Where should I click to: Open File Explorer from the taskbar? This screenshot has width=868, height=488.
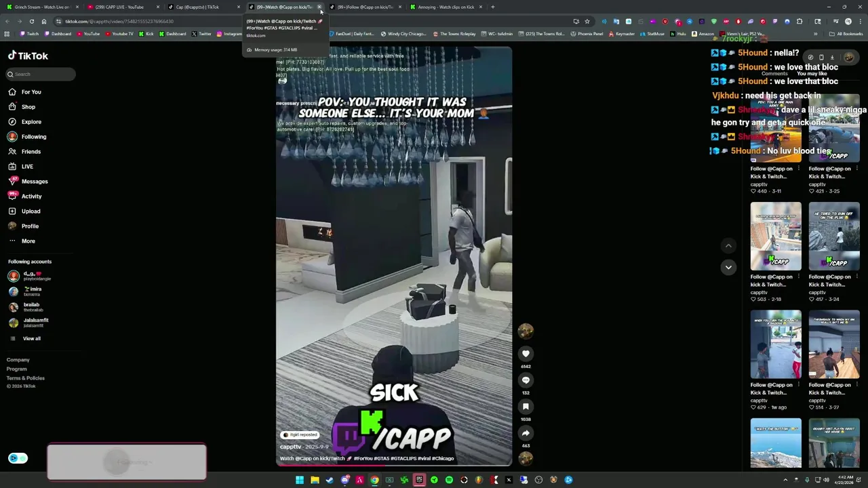pos(315,480)
